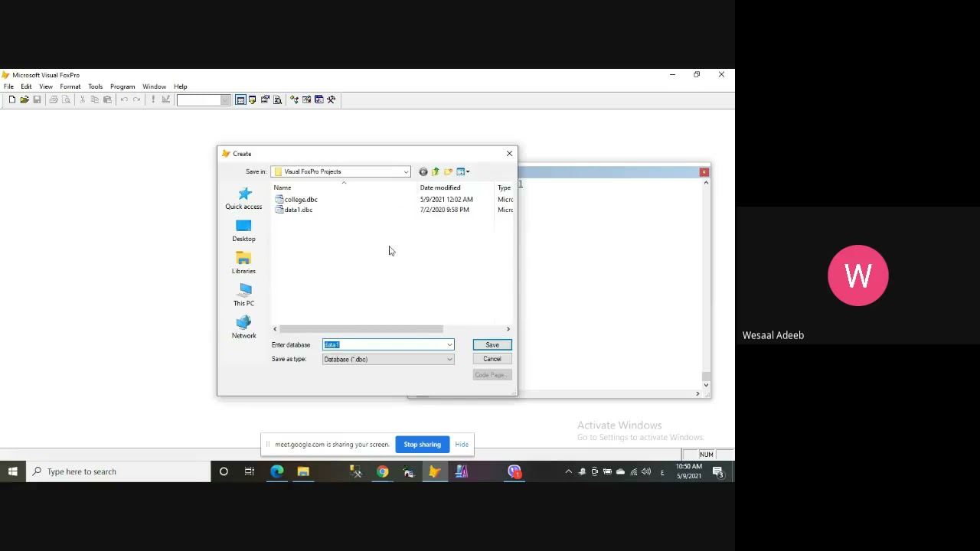Select Desktop in places bar

(243, 230)
